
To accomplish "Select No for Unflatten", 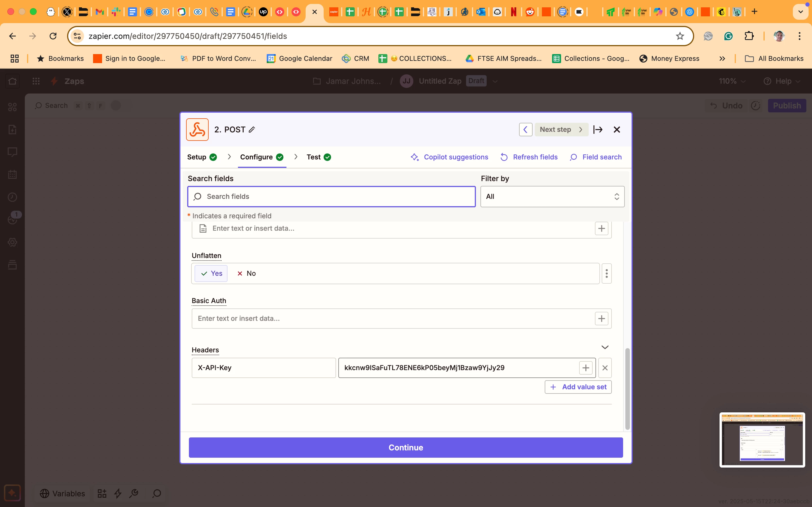I will [247, 273].
